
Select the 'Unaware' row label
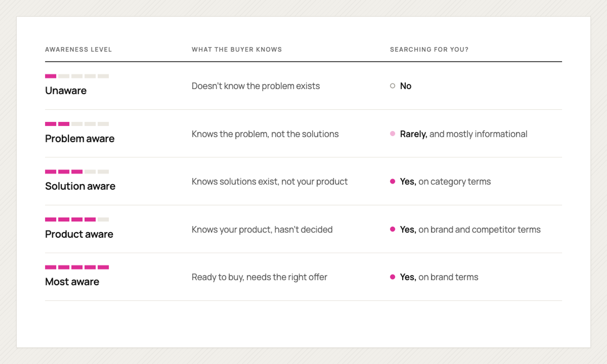pyautogui.click(x=66, y=91)
